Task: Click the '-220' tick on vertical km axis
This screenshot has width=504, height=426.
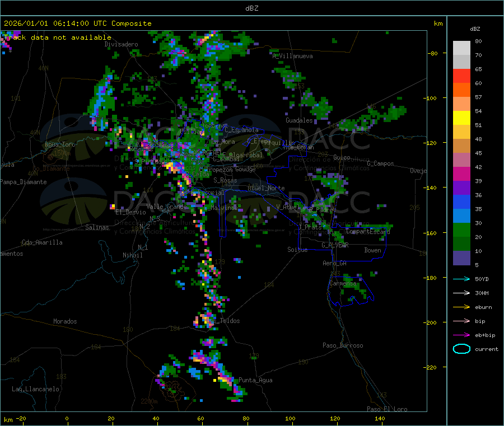Action: 431,367
